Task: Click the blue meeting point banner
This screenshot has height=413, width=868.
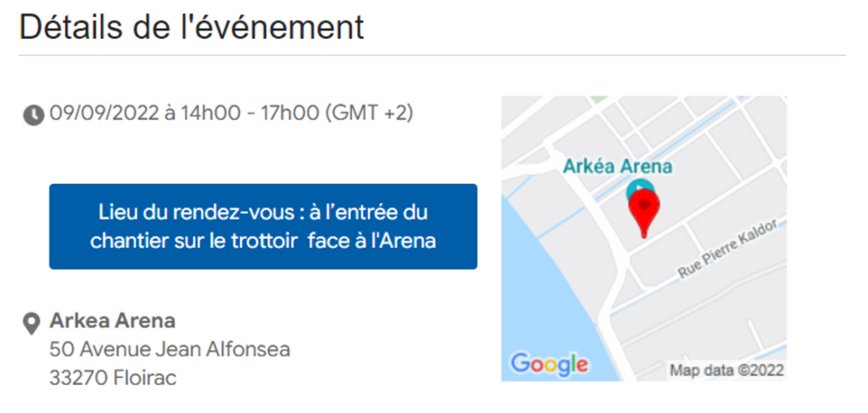Action: tap(263, 226)
